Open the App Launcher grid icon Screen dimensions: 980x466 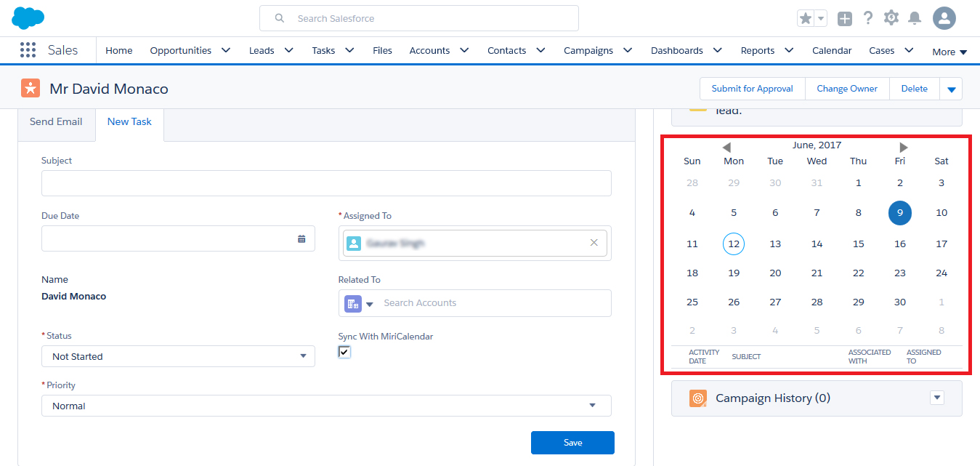click(x=28, y=50)
